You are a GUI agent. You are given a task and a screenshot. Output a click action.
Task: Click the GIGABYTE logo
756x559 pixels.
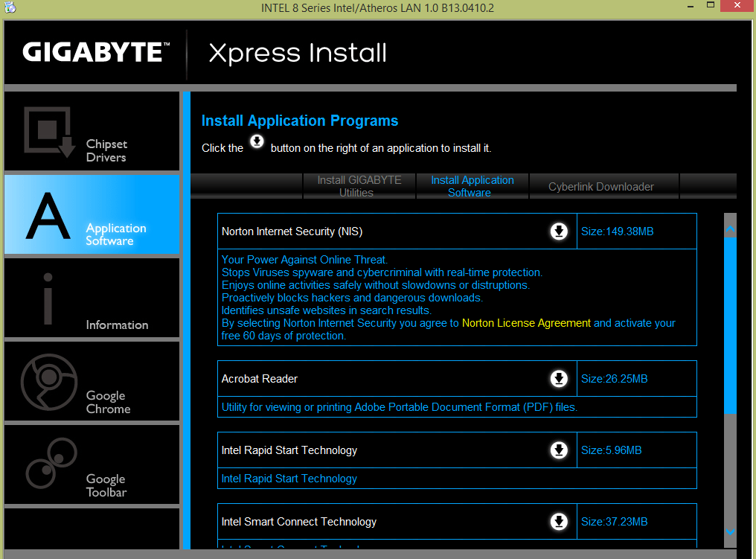(x=96, y=52)
